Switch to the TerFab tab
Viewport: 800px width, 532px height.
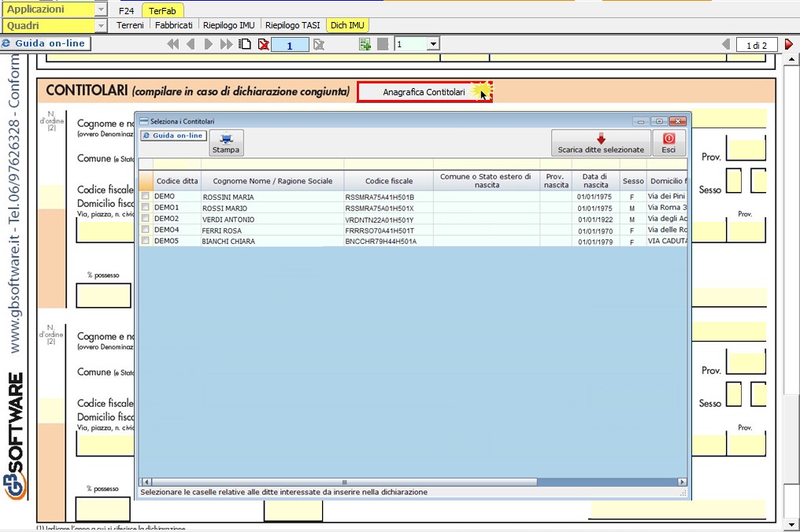(x=162, y=11)
